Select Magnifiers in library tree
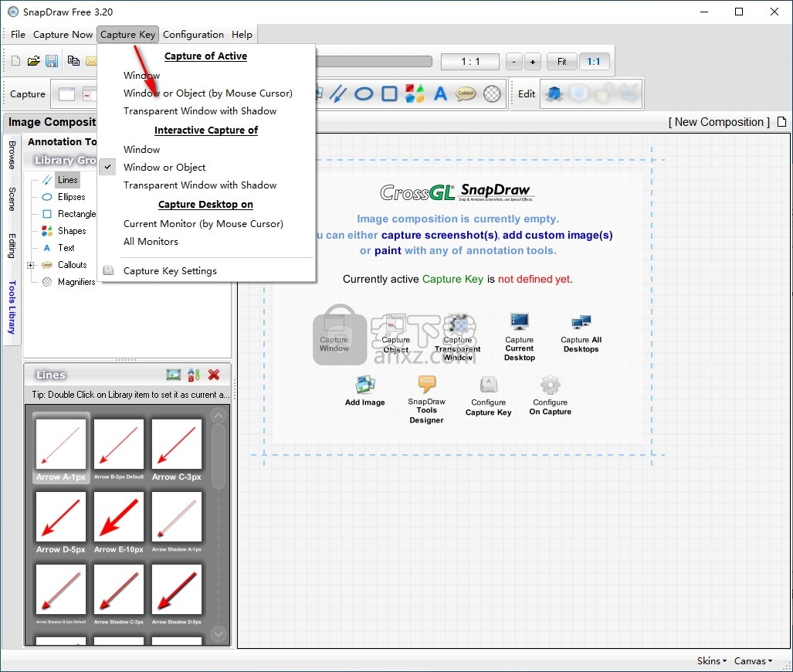The width and height of the screenshot is (793, 672). point(76,283)
